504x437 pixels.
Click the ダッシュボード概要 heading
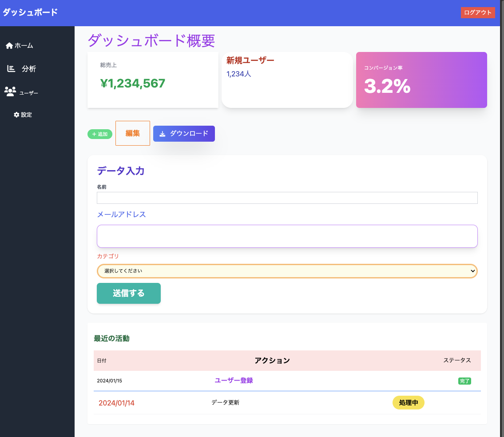click(151, 40)
